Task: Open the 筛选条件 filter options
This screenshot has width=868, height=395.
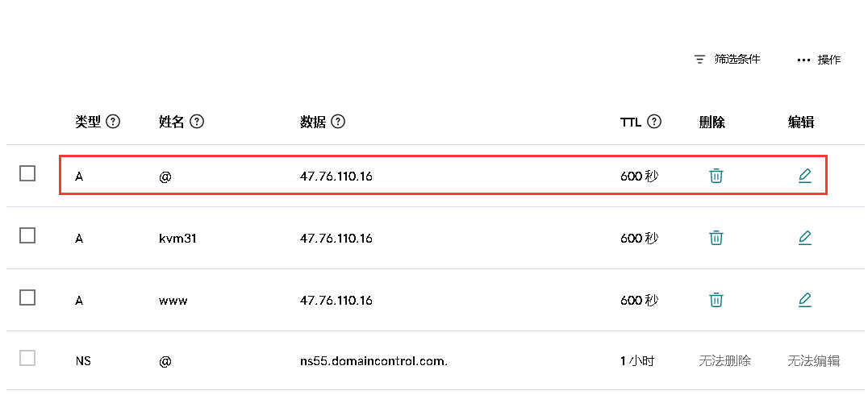Action: [x=728, y=59]
